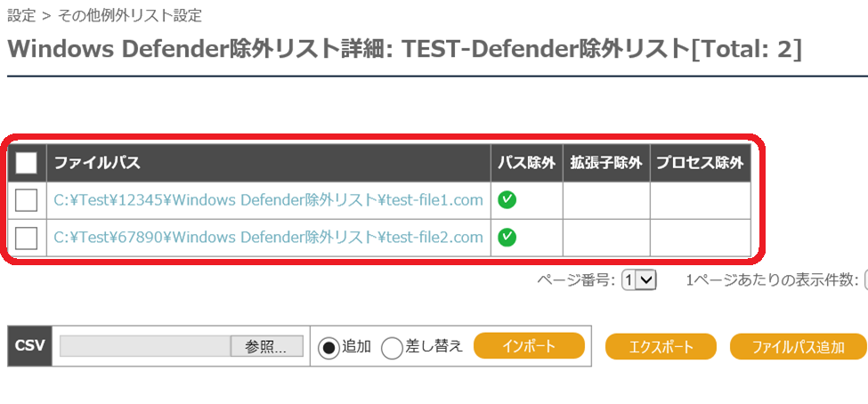Open the test-file2.com file path link
868x404 pixels.
(x=269, y=238)
